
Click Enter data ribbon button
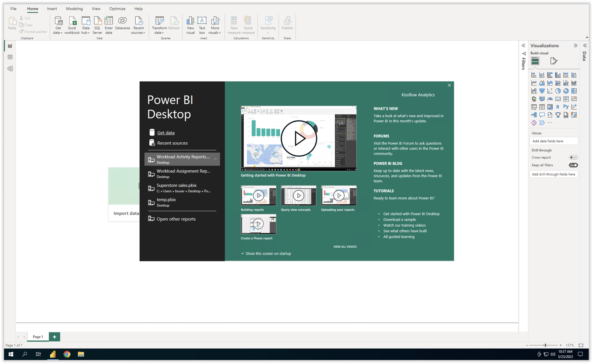(x=109, y=25)
